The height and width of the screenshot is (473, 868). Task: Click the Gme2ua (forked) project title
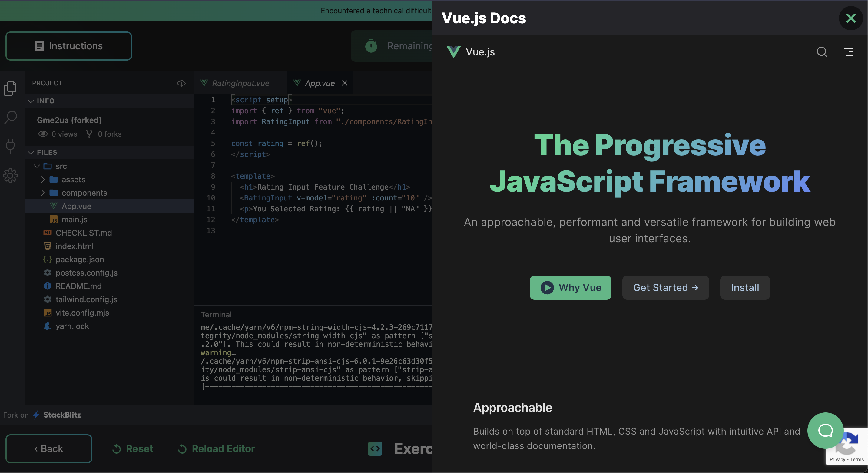point(69,120)
